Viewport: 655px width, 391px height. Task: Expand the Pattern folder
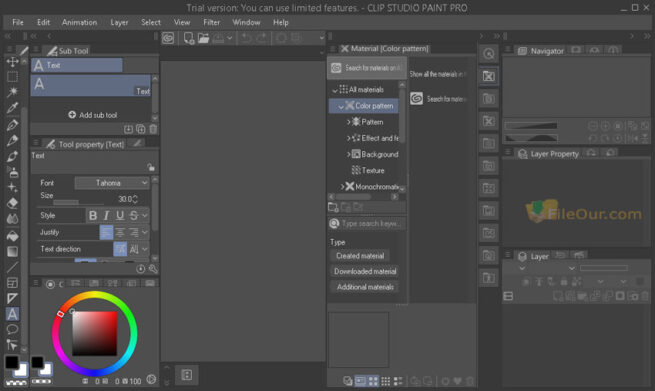point(348,122)
